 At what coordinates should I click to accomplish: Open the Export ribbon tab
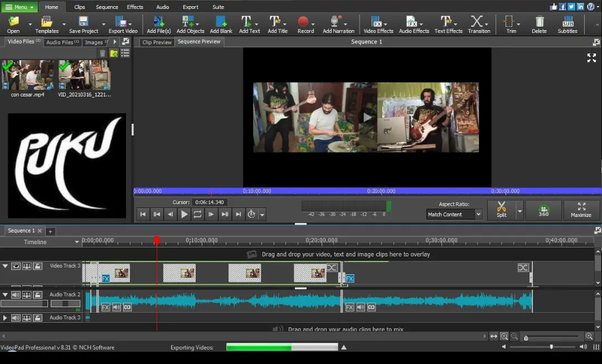(x=191, y=7)
